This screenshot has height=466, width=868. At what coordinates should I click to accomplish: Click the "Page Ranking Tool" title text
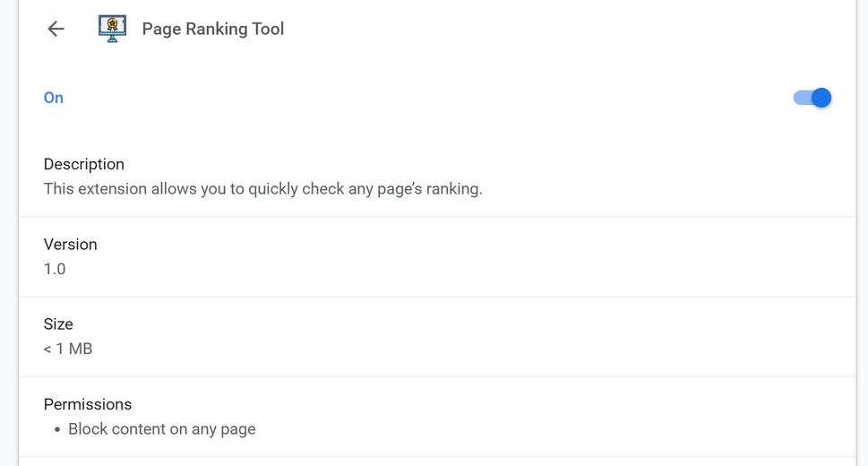[213, 29]
